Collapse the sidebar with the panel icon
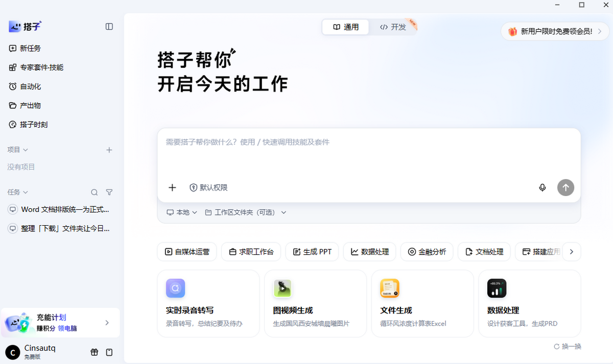The height and width of the screenshot is (364, 613). pyautogui.click(x=109, y=27)
